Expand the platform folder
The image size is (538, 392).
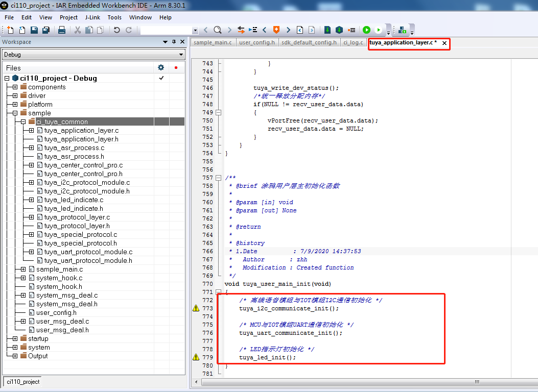pos(15,104)
